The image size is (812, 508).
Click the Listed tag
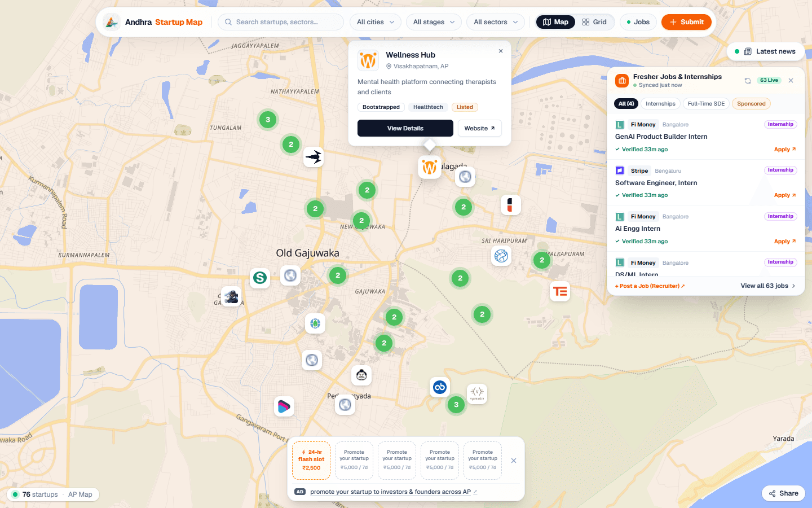pyautogui.click(x=465, y=107)
